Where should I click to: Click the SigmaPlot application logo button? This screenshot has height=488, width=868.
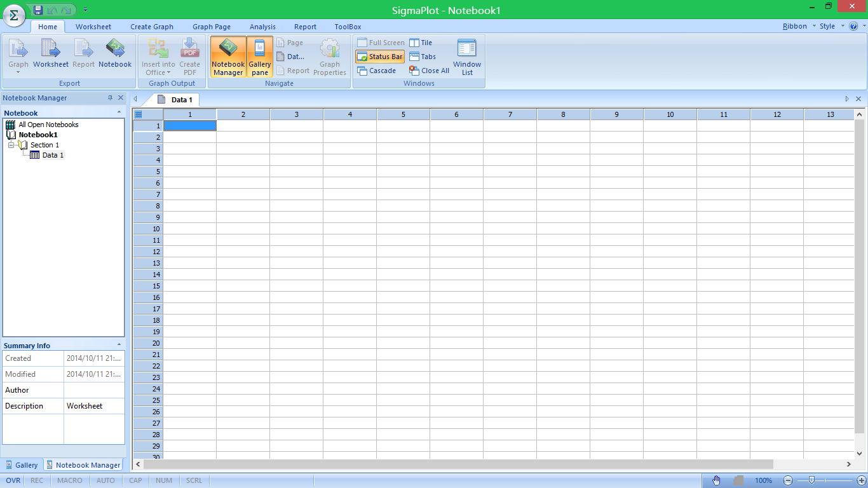tap(13, 15)
